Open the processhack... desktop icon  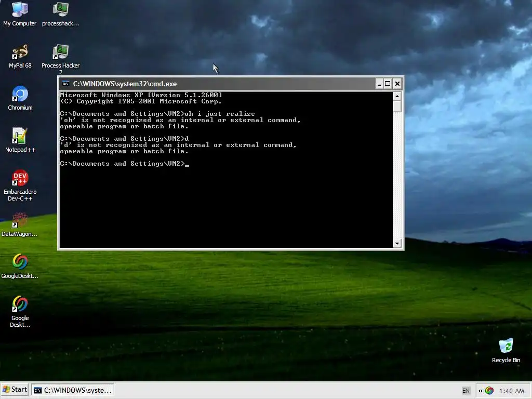point(60,14)
